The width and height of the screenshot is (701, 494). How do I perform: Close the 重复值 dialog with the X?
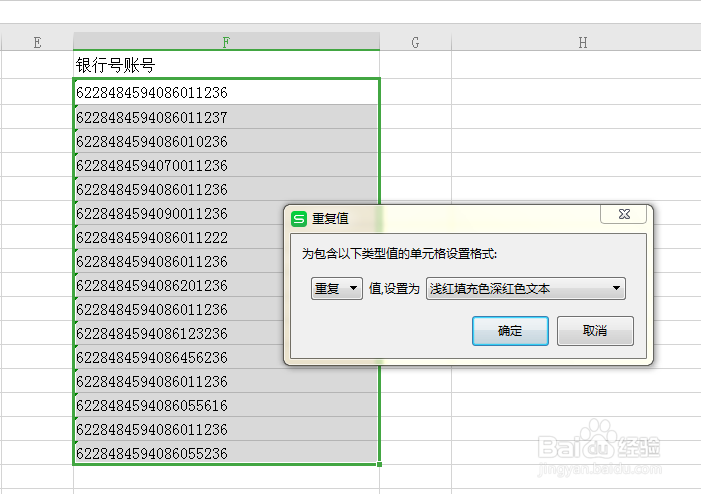coord(624,214)
